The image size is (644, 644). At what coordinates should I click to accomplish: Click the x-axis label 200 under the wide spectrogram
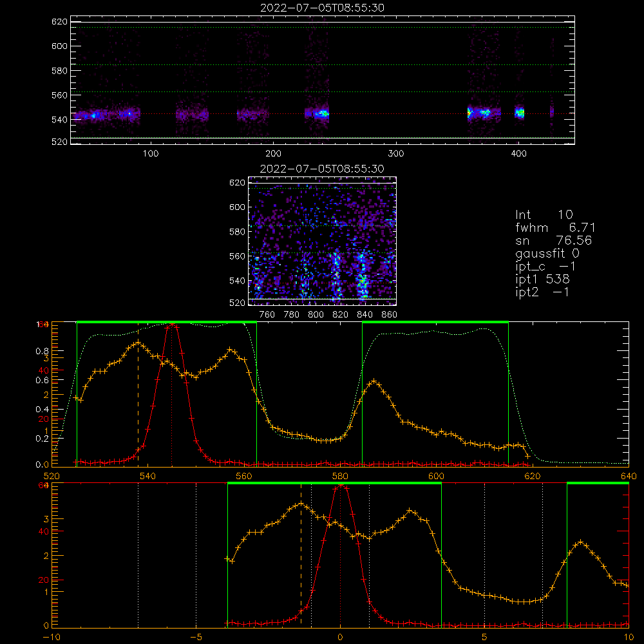pyautogui.click(x=273, y=154)
